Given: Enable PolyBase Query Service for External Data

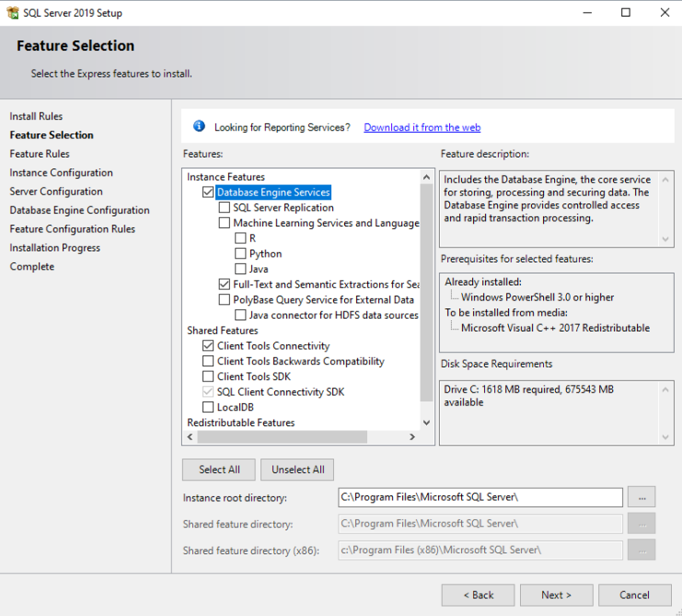Looking at the screenshot, I should point(224,299).
